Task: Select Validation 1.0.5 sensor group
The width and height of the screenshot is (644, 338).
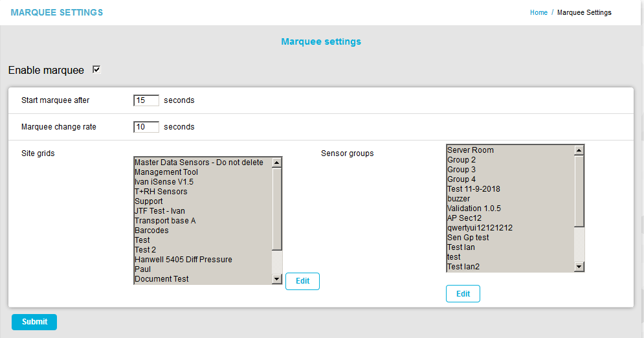Action: (474, 208)
